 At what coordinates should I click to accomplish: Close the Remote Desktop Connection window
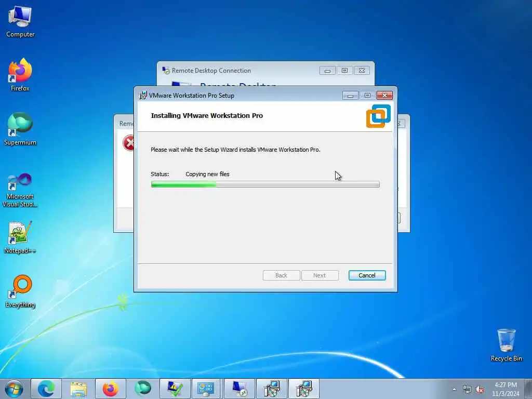(x=362, y=71)
